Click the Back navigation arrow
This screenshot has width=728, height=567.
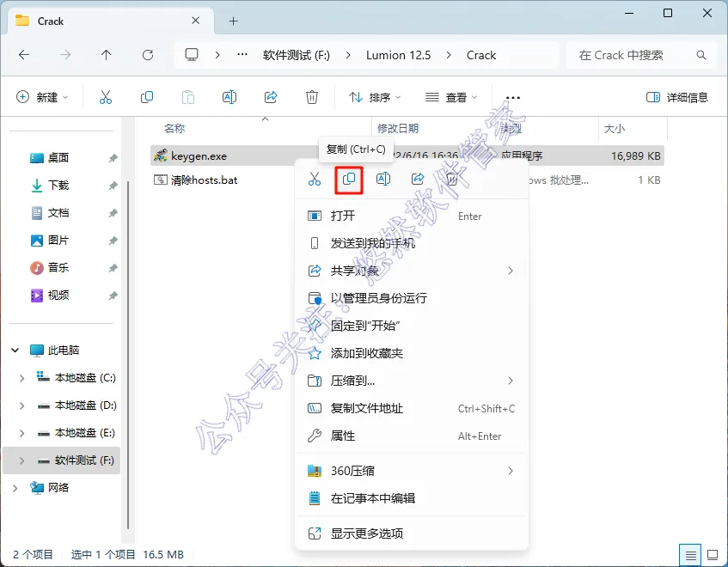tap(24, 55)
